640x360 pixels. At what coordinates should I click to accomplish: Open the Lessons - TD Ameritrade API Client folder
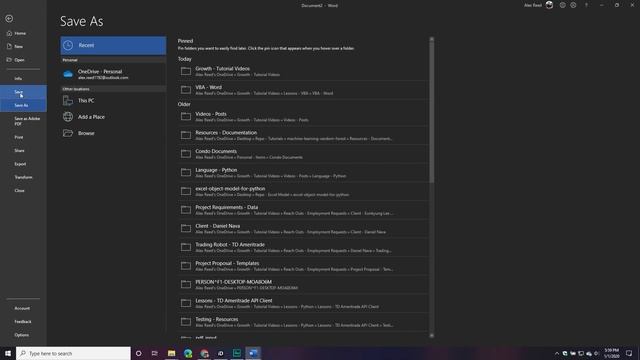303,303
